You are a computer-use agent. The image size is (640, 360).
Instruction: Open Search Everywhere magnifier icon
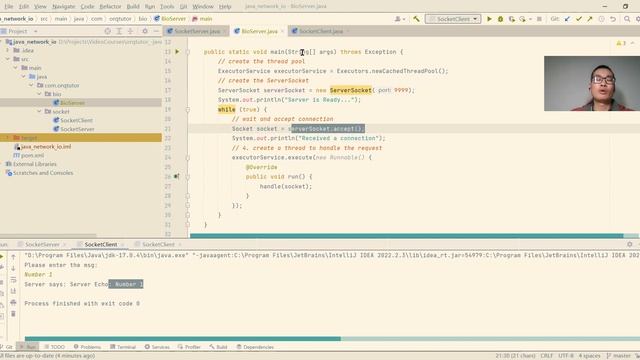click(627, 19)
